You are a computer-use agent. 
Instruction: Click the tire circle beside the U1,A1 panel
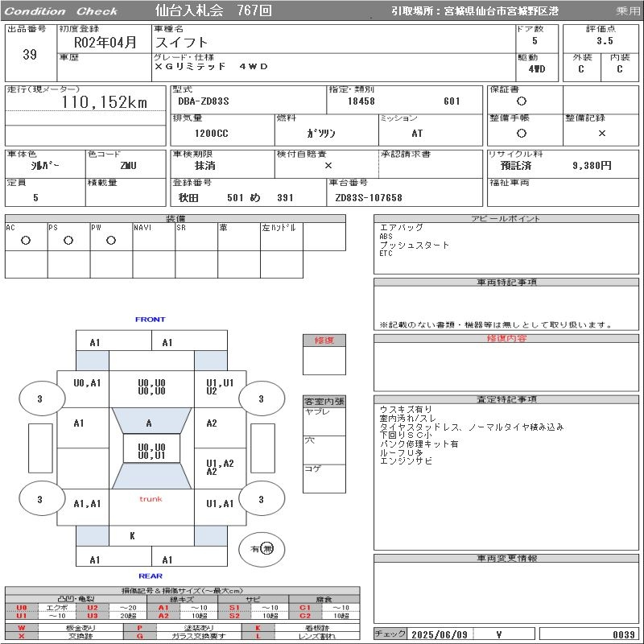tap(262, 499)
